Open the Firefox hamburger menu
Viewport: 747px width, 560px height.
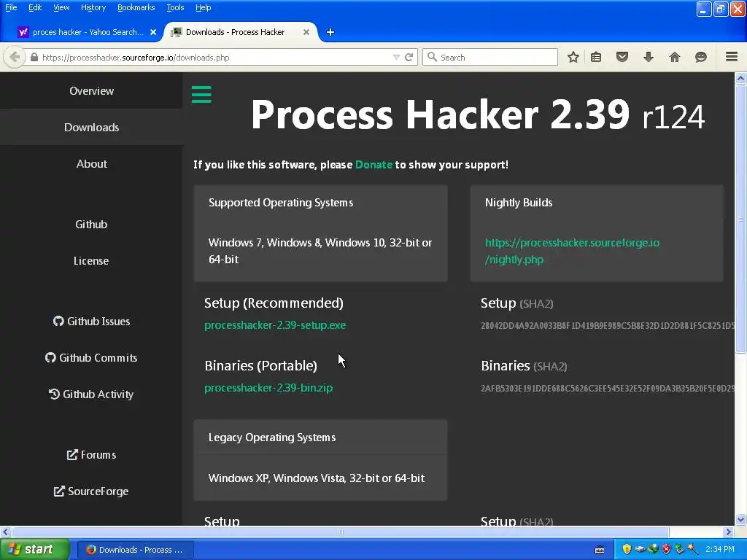point(732,57)
